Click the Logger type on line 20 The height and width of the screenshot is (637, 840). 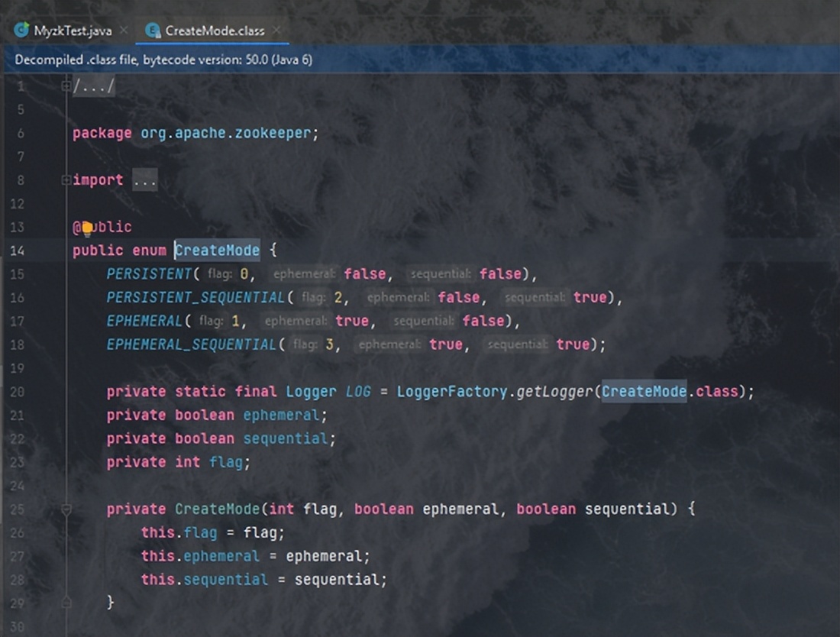coord(312,392)
